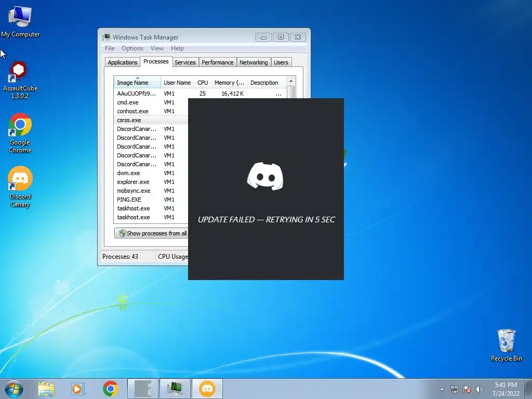Select the conhost.exe process row
Viewport: 532px width, 399px height.
pos(151,111)
